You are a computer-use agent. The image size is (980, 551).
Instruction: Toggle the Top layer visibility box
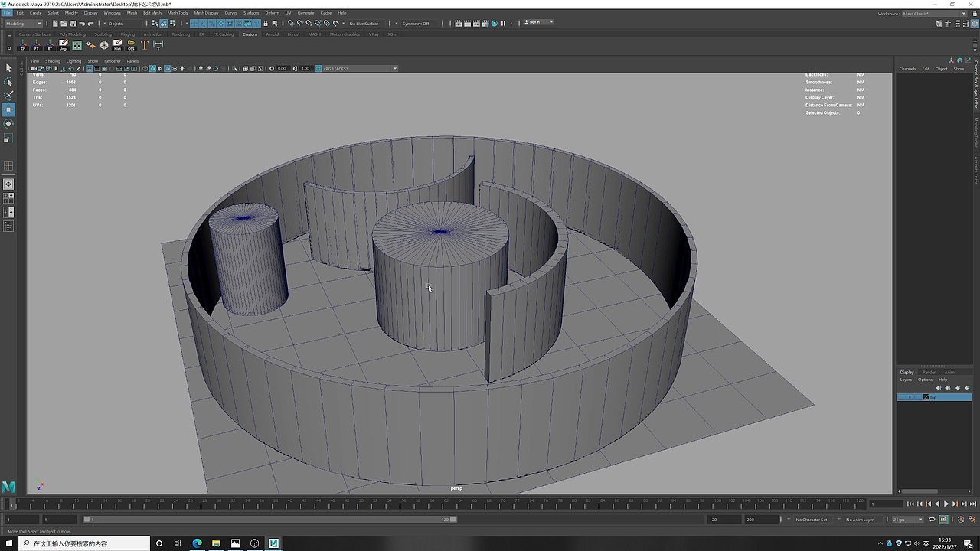(903, 397)
